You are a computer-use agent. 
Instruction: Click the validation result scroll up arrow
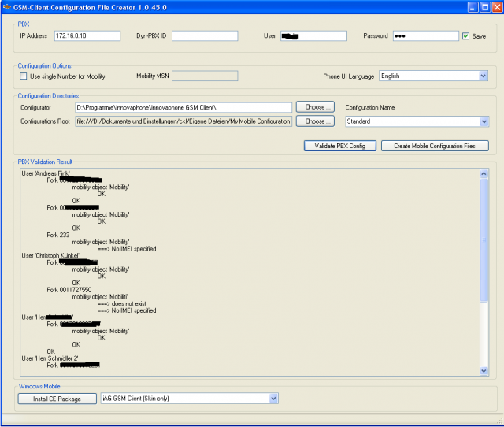click(x=484, y=174)
